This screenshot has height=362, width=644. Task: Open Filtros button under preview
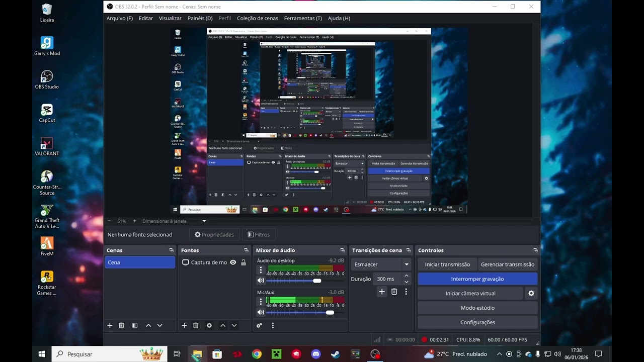coord(259,235)
